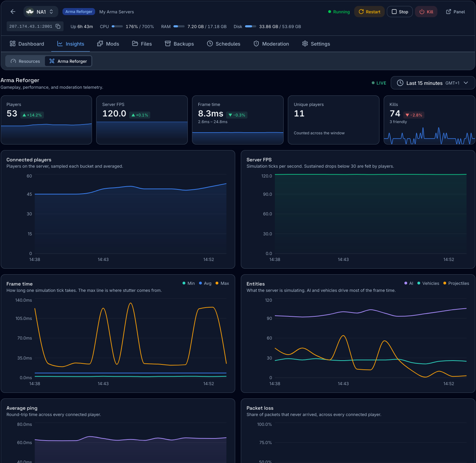
Task: Go to the Files tab
Action: (x=142, y=44)
